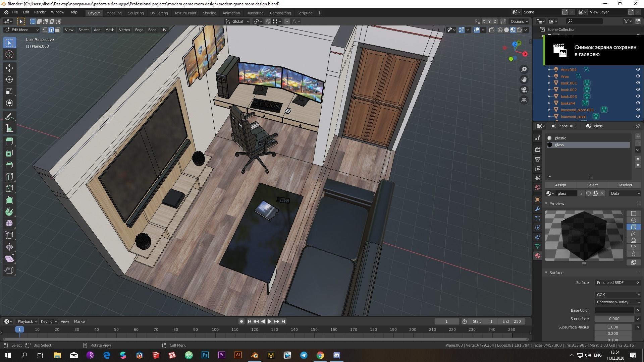Switch perspective/orthographic grid gizmo
This screenshot has height=362, width=644.
(x=524, y=100)
